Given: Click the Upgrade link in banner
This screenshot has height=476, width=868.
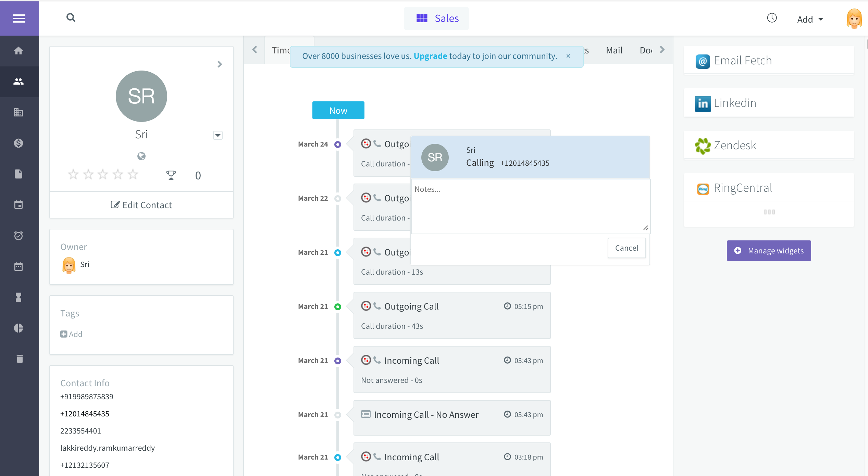Looking at the screenshot, I should click(x=430, y=56).
